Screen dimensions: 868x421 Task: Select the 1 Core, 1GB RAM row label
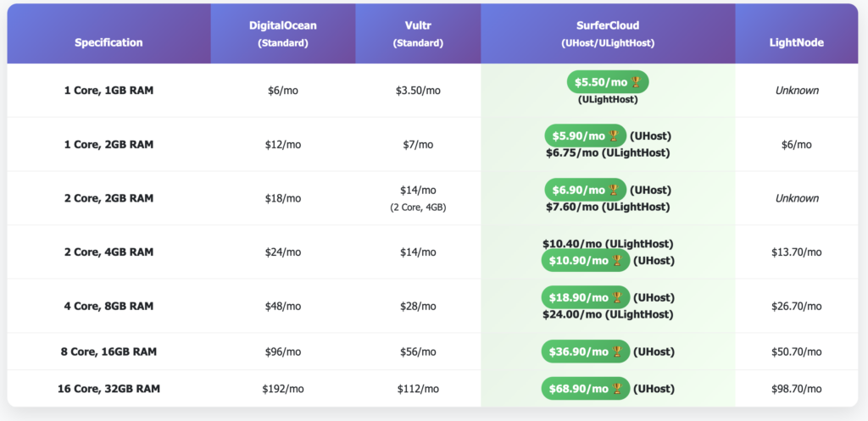point(108,90)
